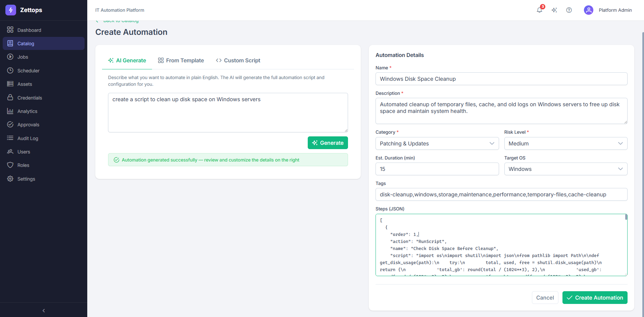Click the Tags input field
This screenshot has width=644, height=317.
click(501, 194)
